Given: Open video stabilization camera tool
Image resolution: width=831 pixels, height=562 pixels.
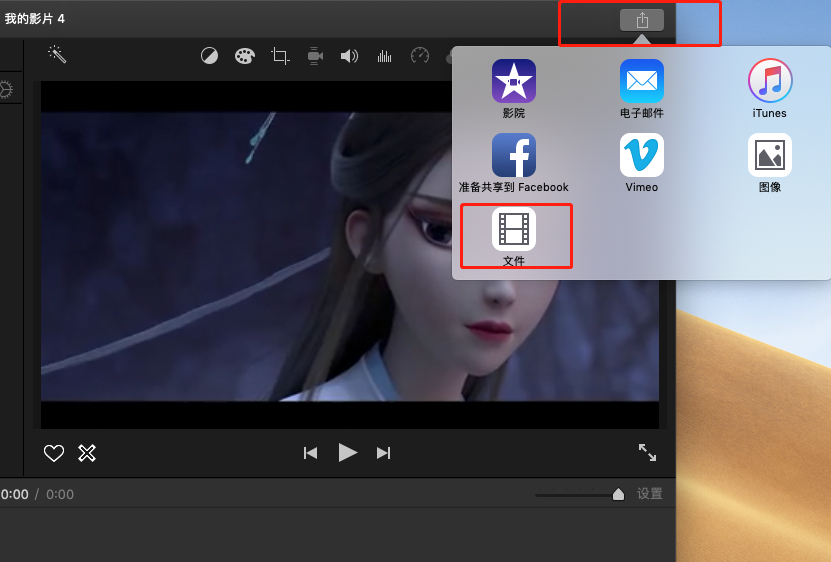Looking at the screenshot, I should [315, 56].
